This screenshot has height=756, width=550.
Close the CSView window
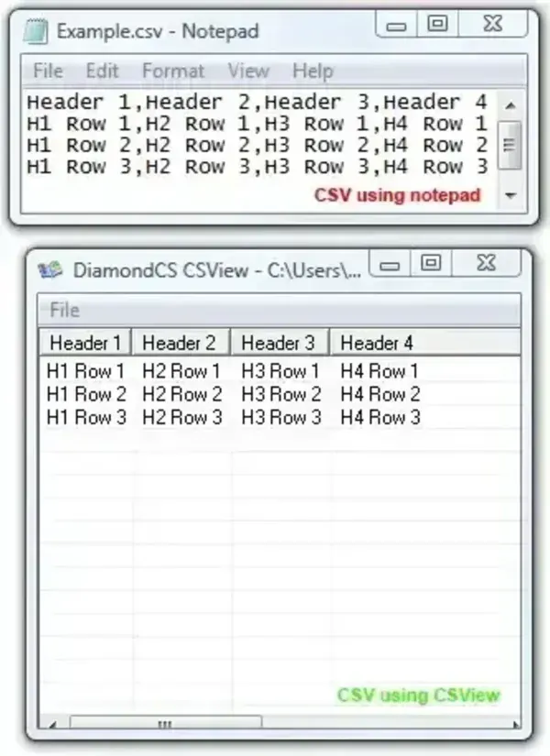pos(486,263)
